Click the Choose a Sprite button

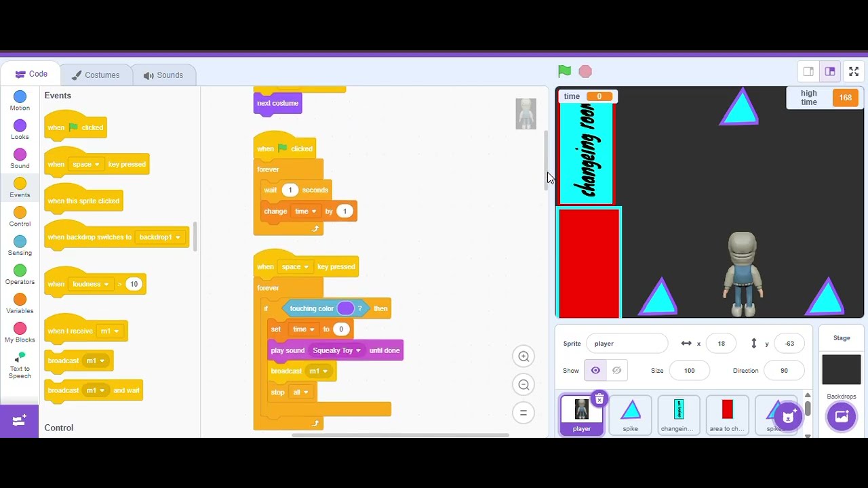(788, 417)
